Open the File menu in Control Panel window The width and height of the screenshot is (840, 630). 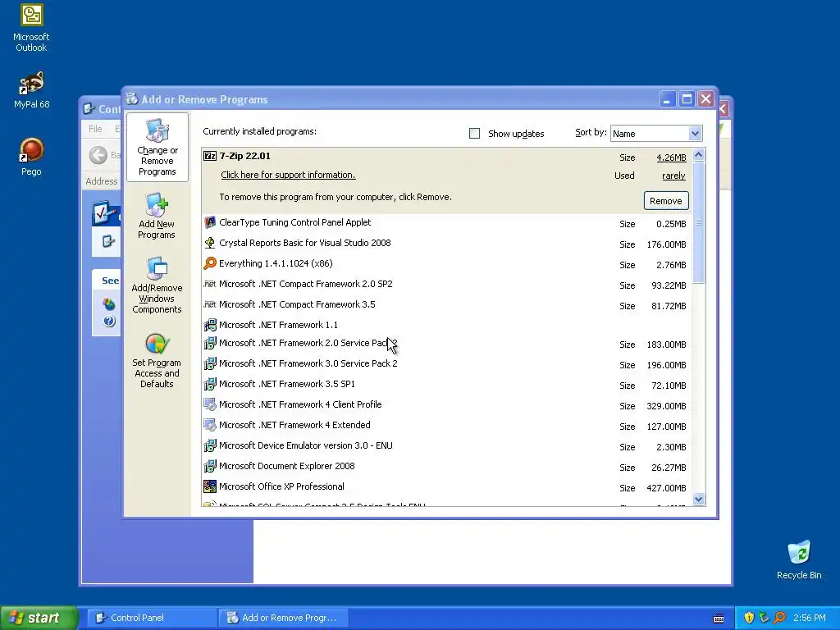[95, 129]
